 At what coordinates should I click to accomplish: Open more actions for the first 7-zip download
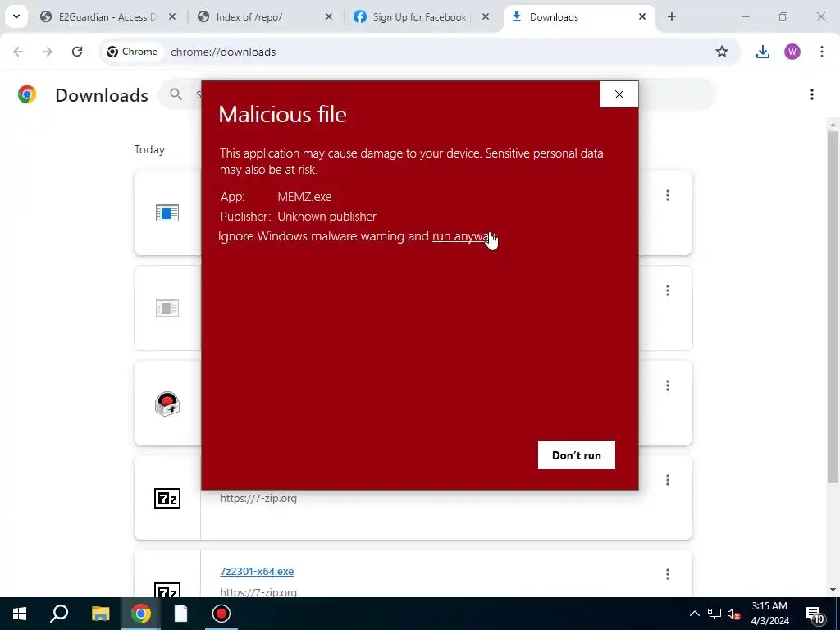click(x=668, y=480)
